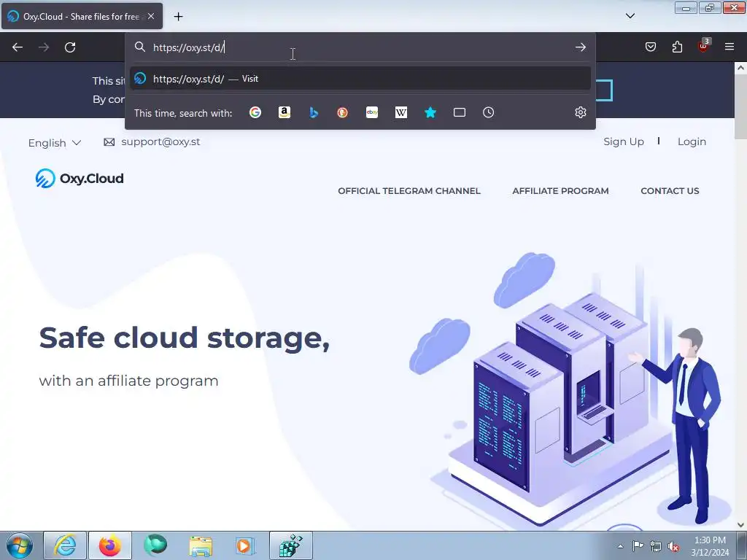Open OFFICIAL TELEGRAM CHANNEL menu item
The width and height of the screenshot is (747, 560).
pyautogui.click(x=409, y=191)
